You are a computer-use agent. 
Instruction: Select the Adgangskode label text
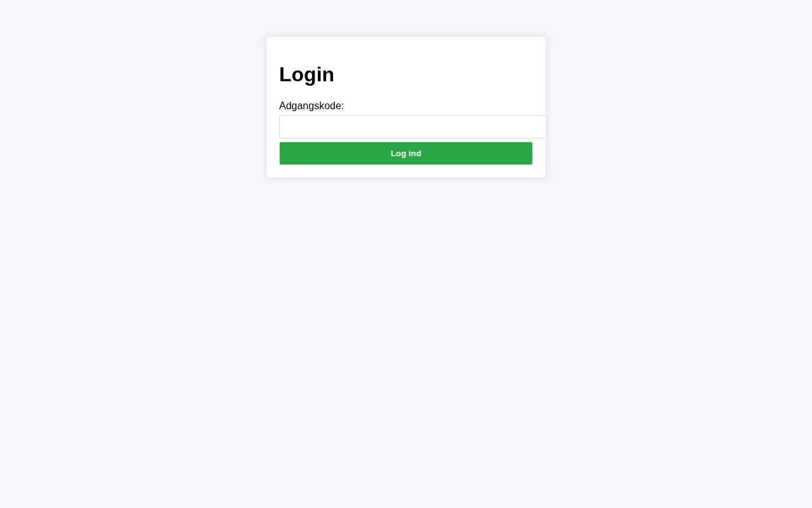(311, 105)
